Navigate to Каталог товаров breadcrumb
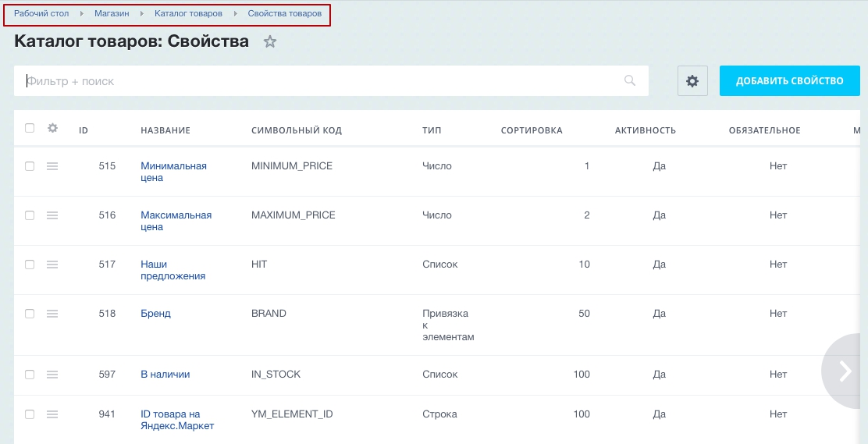 tap(188, 14)
